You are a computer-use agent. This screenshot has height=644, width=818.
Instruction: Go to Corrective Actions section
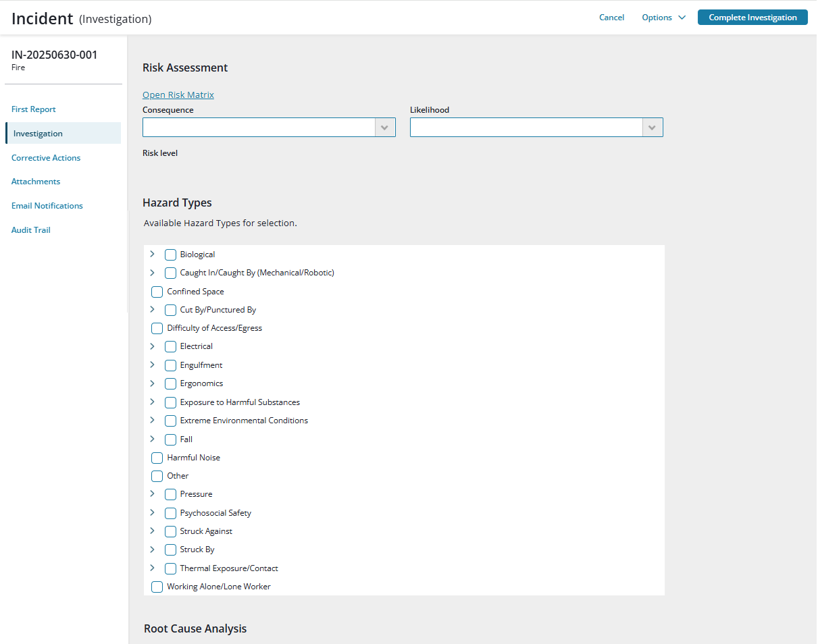(46, 158)
